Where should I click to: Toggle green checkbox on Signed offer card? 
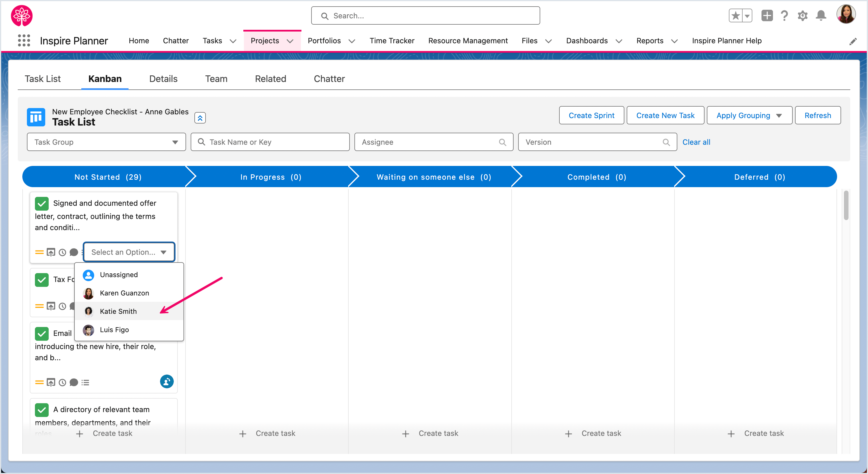42,203
